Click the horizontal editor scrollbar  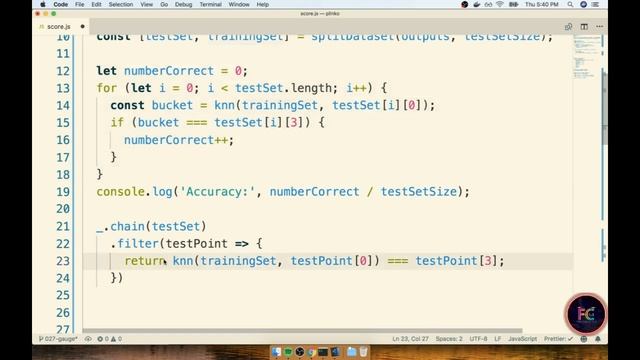302,331
